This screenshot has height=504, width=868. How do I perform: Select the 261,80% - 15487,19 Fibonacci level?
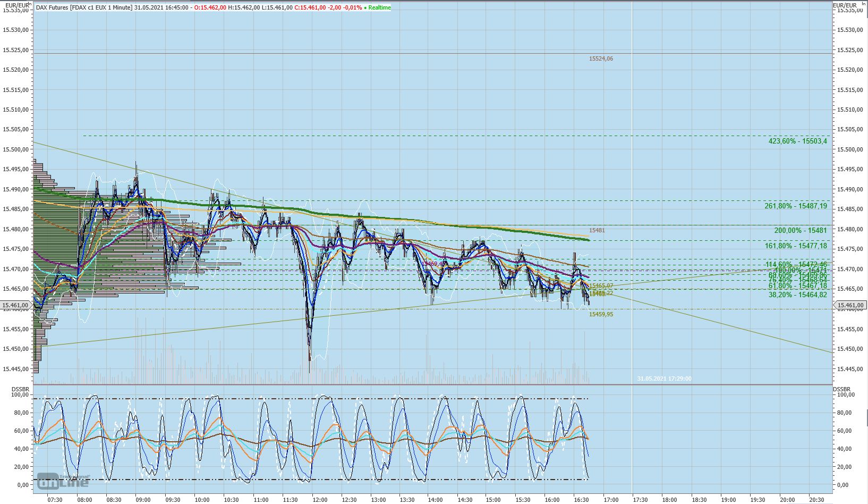pos(795,206)
